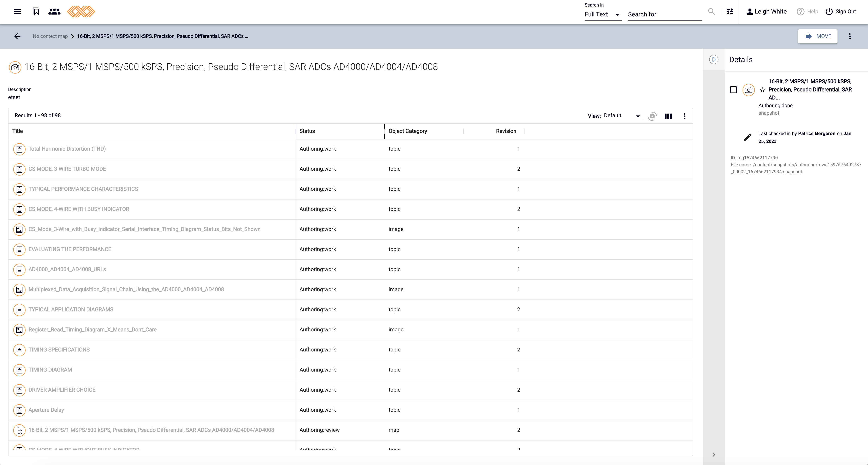Sort by the Status column header
This screenshot has height=465, width=868.
coord(307,131)
